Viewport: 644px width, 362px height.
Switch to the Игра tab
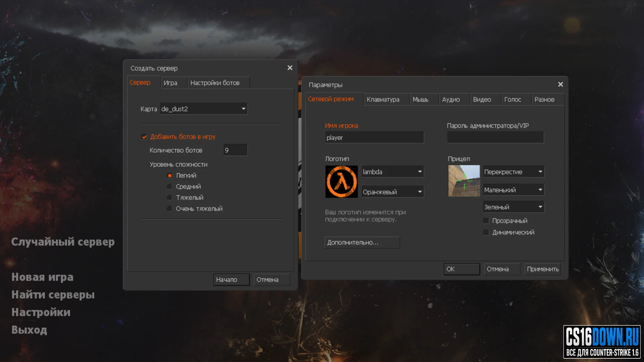pos(174,83)
